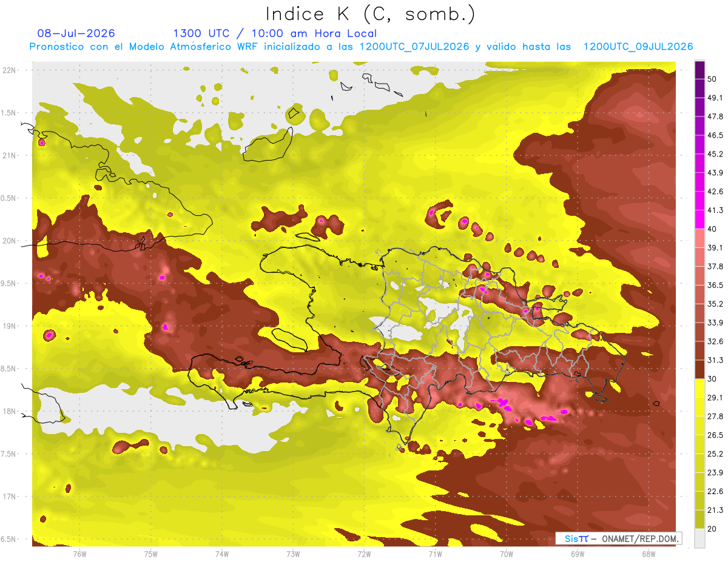Click the colorbar value '21.3'
Screen dimensions: 728x562
pos(715,510)
